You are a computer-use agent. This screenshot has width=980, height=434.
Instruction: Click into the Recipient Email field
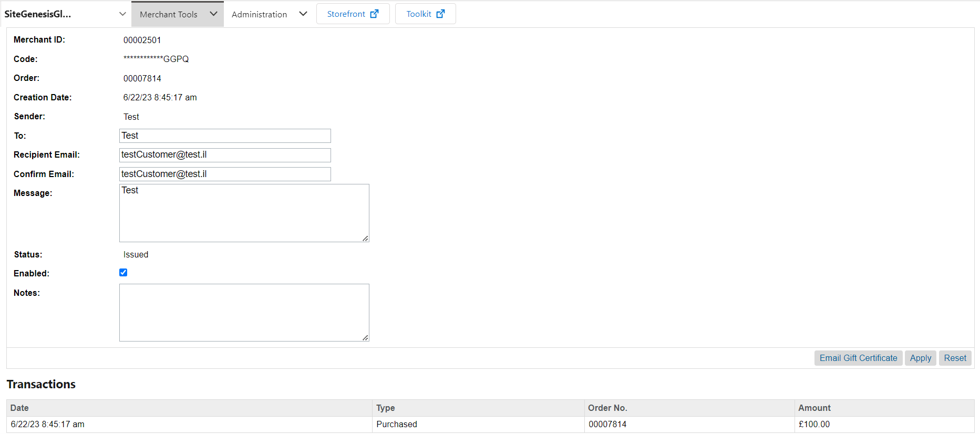pos(225,155)
